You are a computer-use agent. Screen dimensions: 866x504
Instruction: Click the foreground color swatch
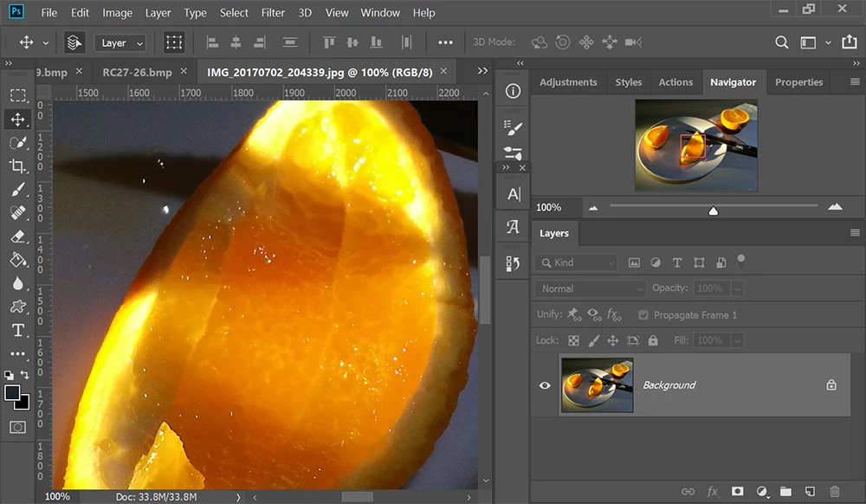tap(13, 393)
